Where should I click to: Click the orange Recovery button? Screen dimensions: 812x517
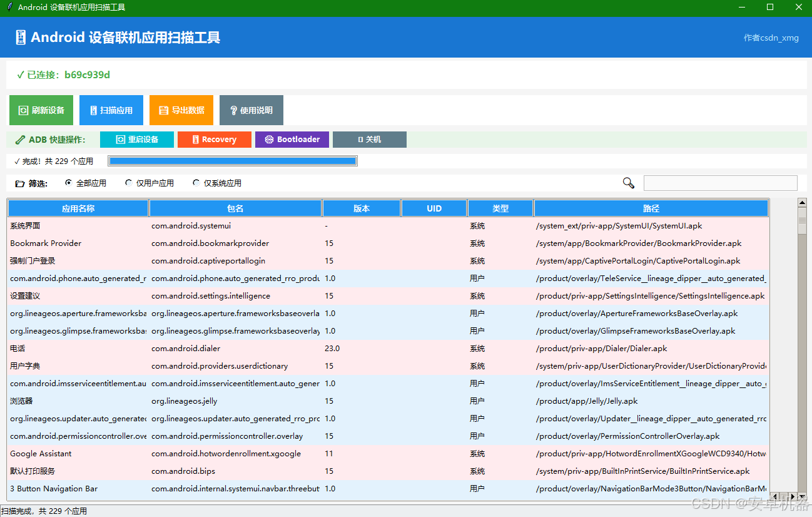[x=215, y=140]
